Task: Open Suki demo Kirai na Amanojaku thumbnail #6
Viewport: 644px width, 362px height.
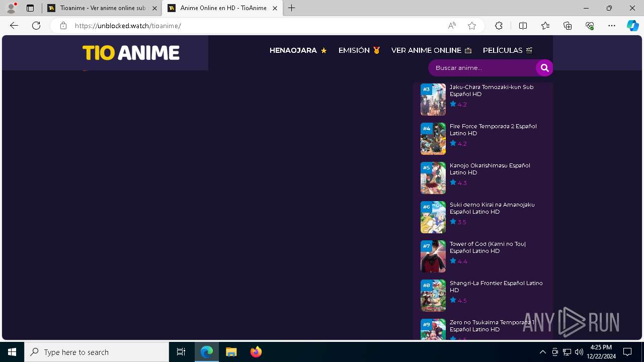Action: click(x=433, y=217)
